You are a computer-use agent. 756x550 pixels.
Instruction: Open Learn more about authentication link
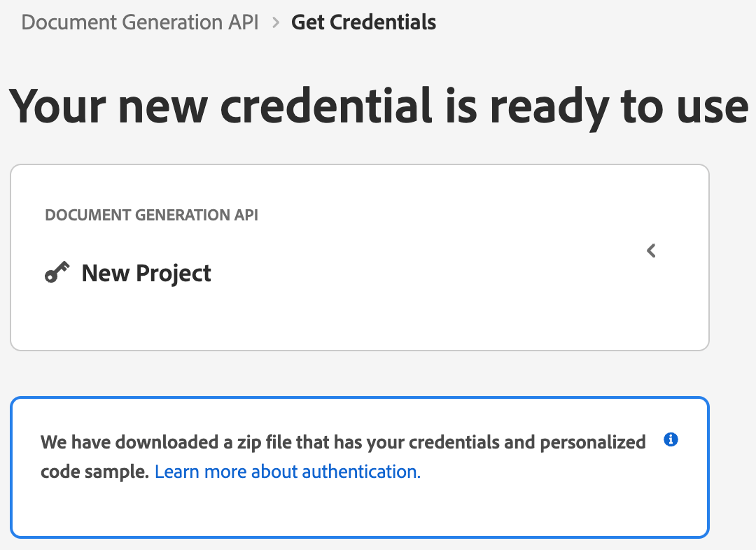[288, 472]
